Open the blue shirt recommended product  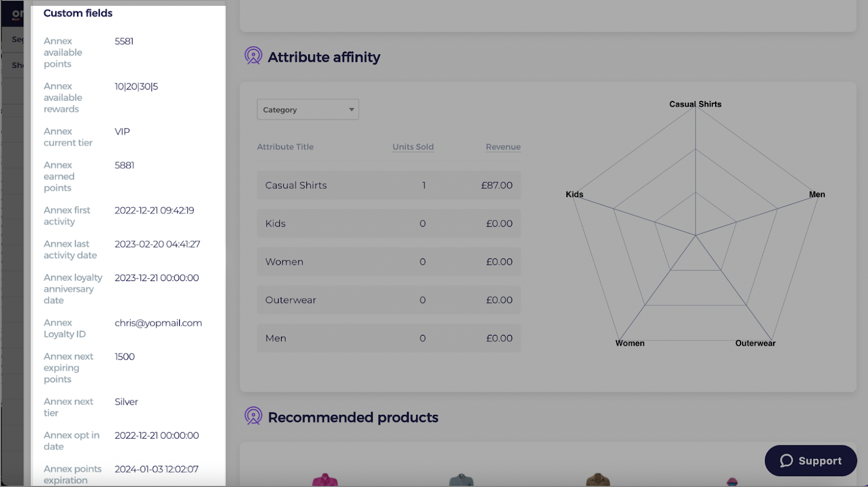(x=461, y=480)
